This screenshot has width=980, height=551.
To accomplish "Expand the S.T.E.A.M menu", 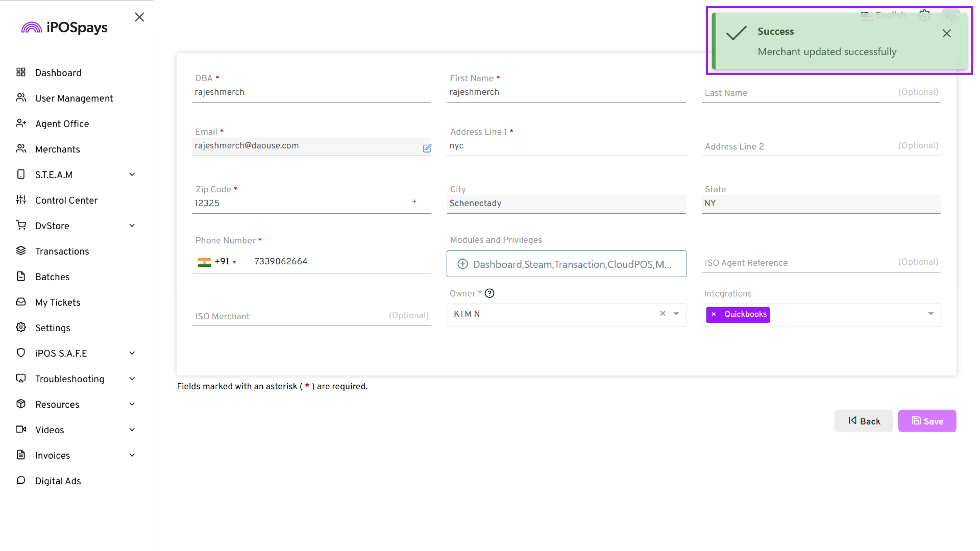I will [132, 174].
